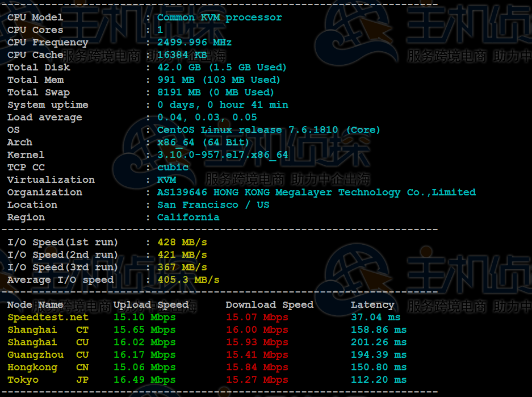Click the CPU Model value text
The image size is (532, 397).
[219, 18]
